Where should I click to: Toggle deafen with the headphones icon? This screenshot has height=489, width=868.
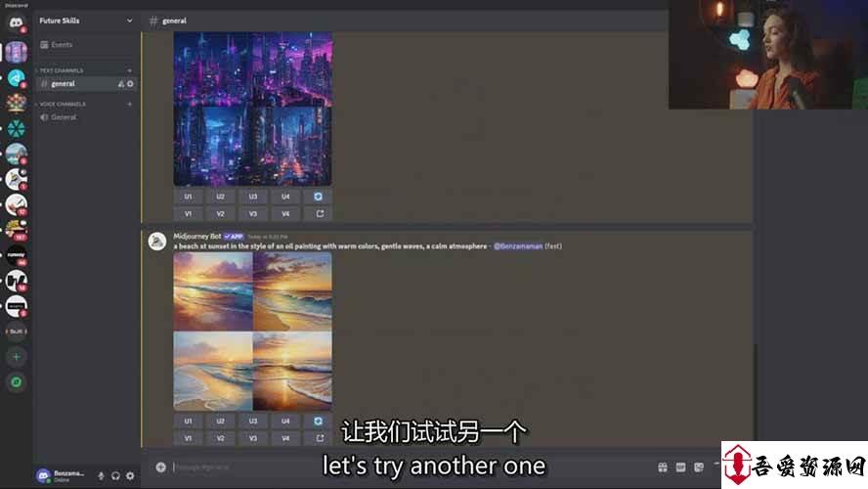tap(115, 475)
